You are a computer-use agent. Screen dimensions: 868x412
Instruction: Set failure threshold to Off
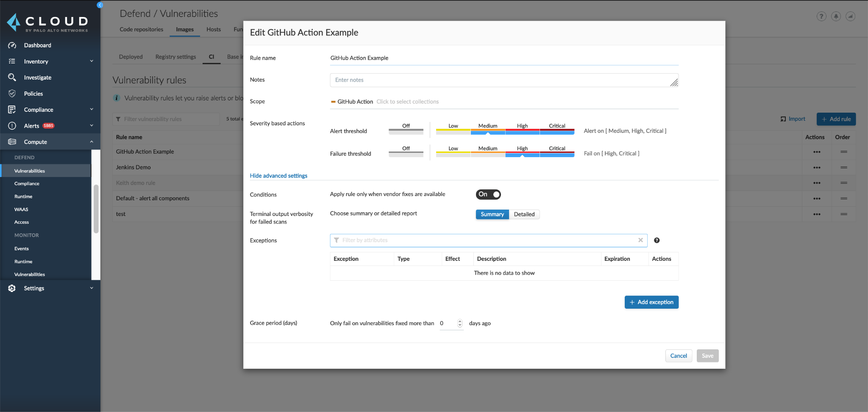(x=406, y=152)
